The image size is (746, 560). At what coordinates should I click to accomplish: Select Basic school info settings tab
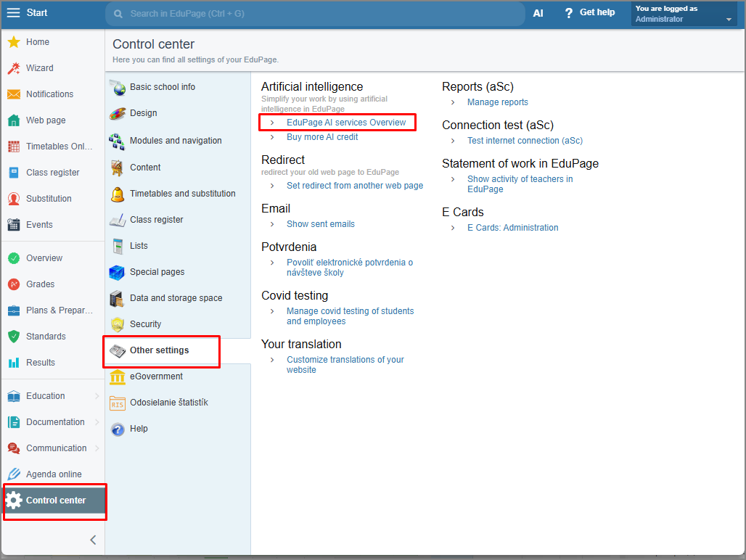163,87
